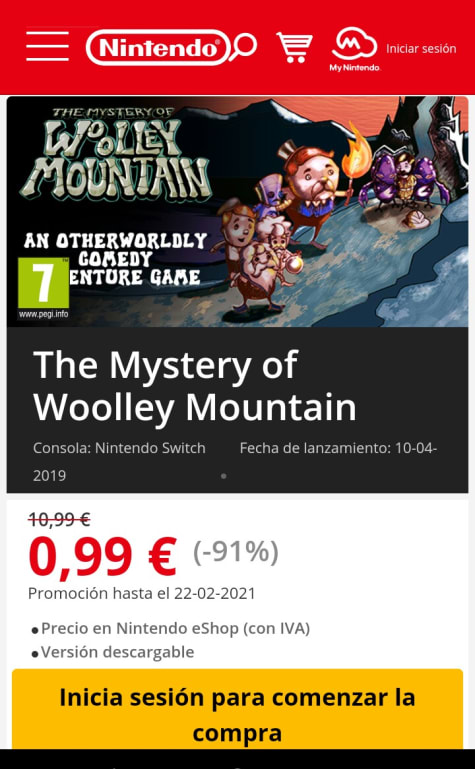Image resolution: width=475 pixels, height=769 pixels.
Task: Click the carousel indicator dot below the release date
Action: click(224, 476)
